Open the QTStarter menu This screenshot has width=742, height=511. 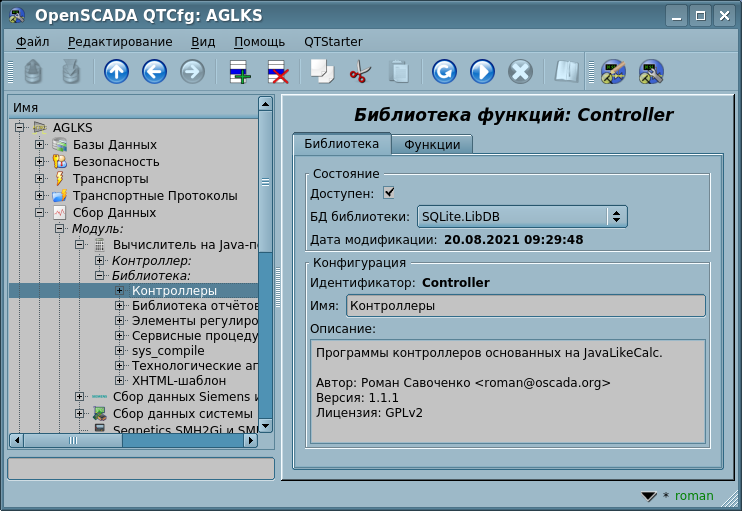pyautogui.click(x=333, y=41)
